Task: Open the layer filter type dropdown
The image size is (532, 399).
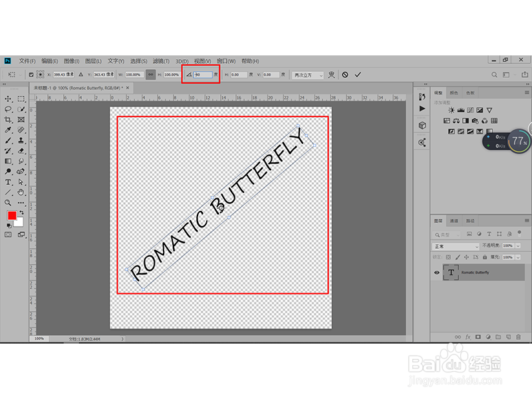Action: pos(447,235)
